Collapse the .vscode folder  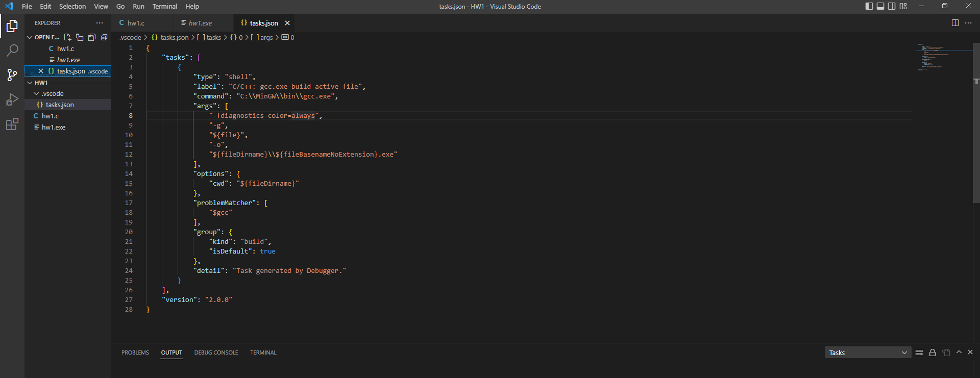(x=36, y=93)
